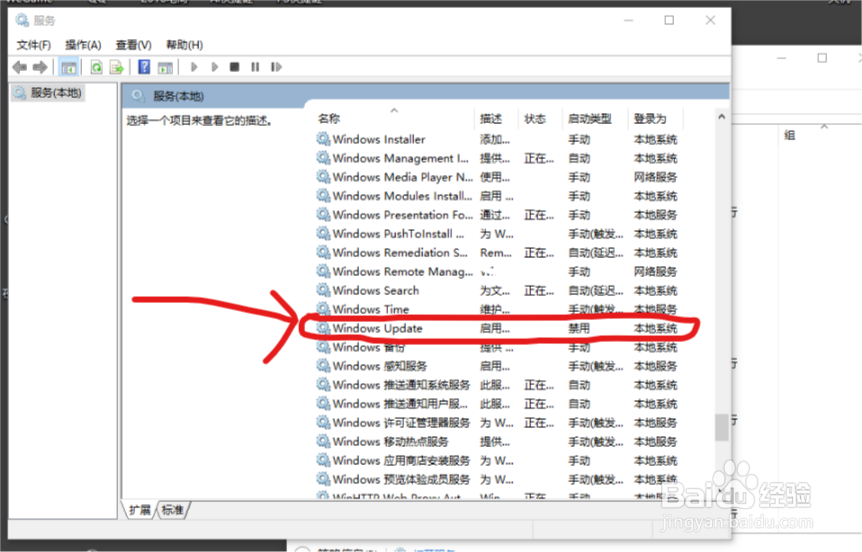Sort by the 登录为 column header
The image size is (862, 552).
coord(650,119)
